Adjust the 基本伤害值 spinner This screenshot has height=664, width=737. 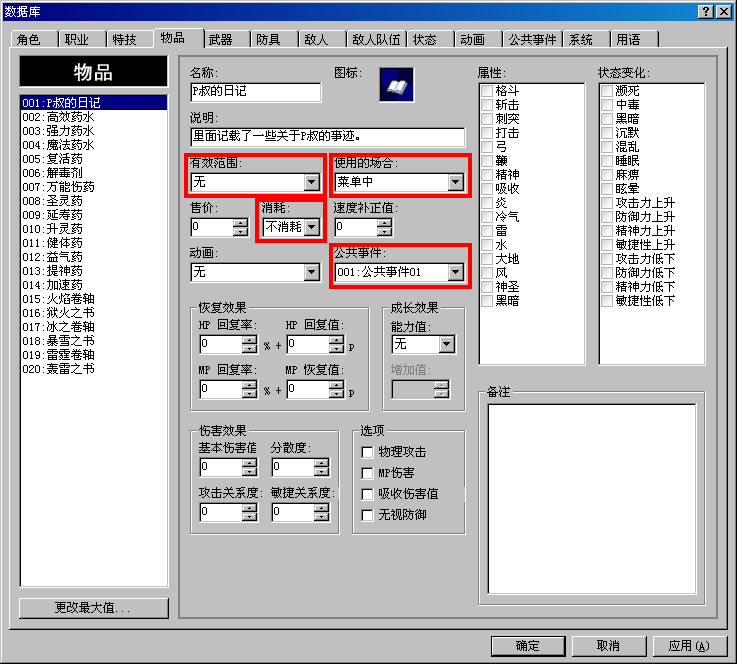coord(250,467)
